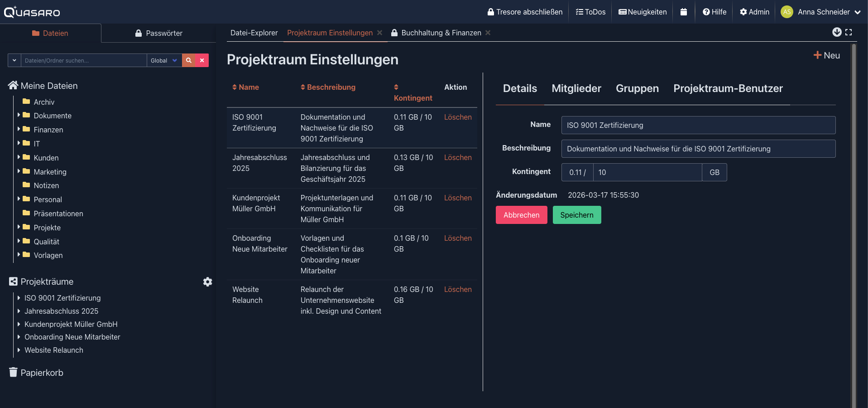Screen dimensions: 868x408
Task: Close the Buchhaltung & Finanzen tab
Action: point(488,33)
